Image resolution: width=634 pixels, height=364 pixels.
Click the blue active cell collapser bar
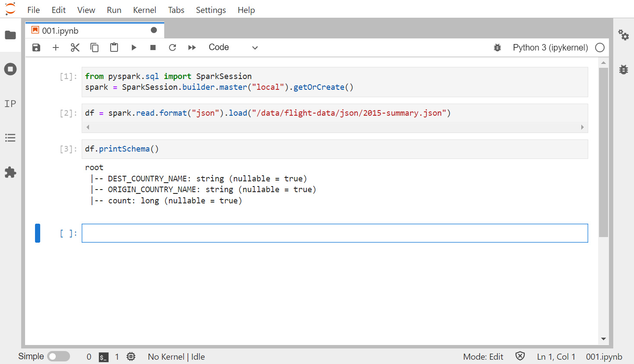[38, 233]
